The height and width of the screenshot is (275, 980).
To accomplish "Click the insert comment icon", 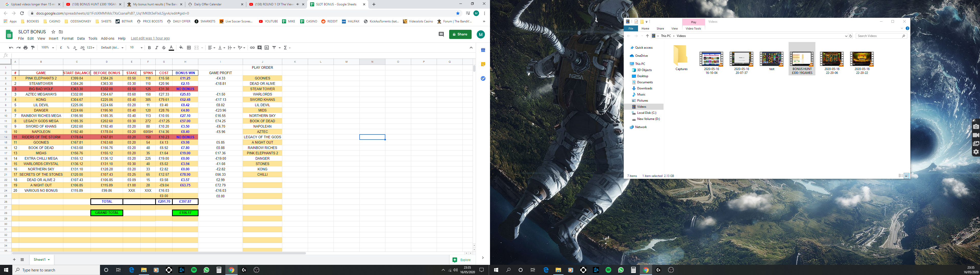I will 260,48.
